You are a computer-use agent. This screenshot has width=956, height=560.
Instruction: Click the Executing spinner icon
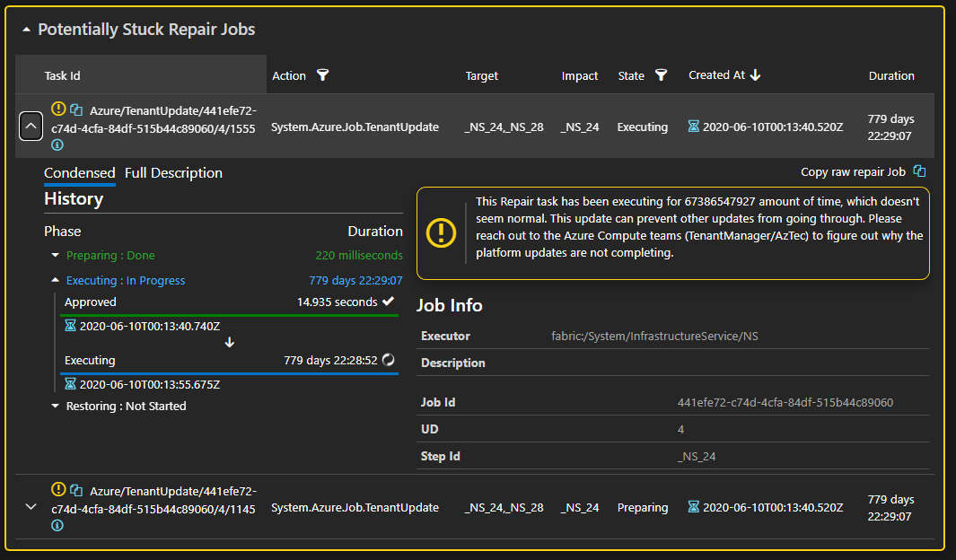pyautogui.click(x=389, y=360)
